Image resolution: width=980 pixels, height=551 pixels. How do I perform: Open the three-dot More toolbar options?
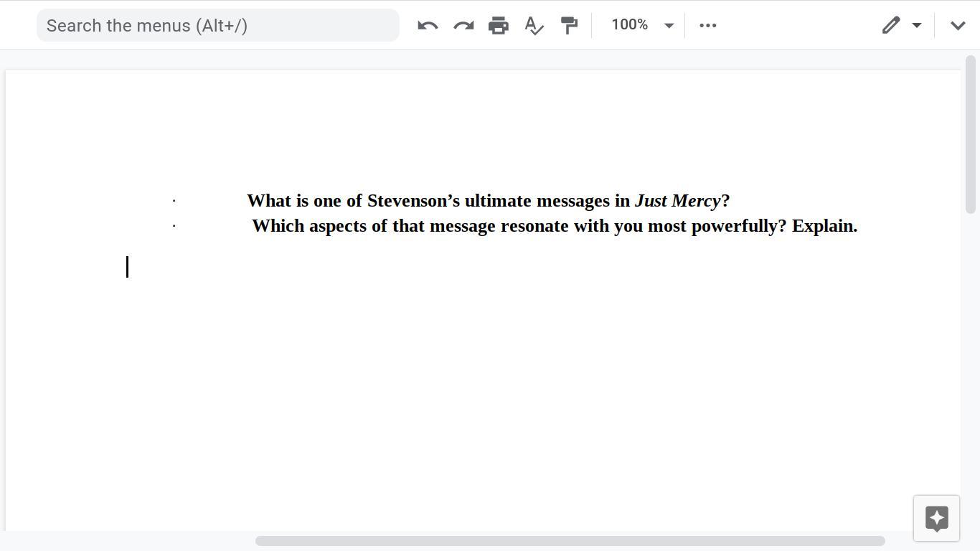point(707,25)
